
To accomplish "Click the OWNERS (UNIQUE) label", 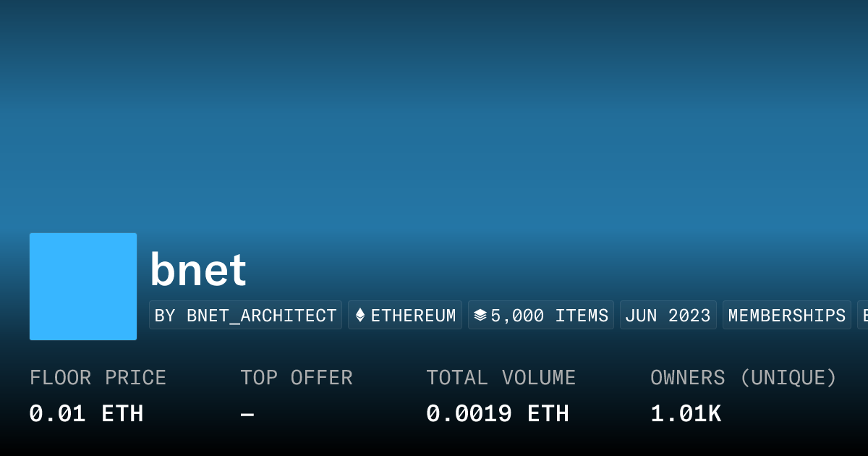I will [x=743, y=378].
